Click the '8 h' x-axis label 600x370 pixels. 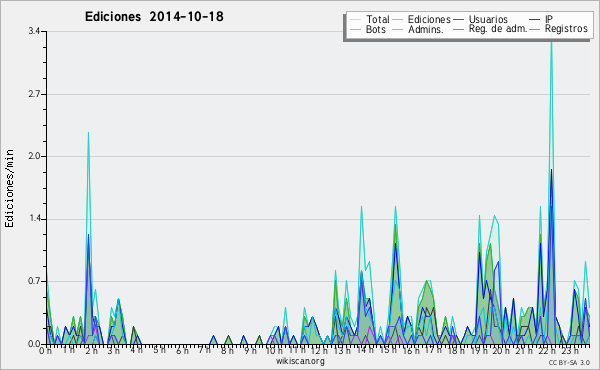pyautogui.click(x=227, y=351)
